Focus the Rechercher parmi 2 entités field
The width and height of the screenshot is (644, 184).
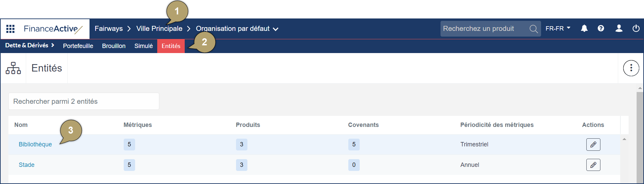pyautogui.click(x=84, y=101)
